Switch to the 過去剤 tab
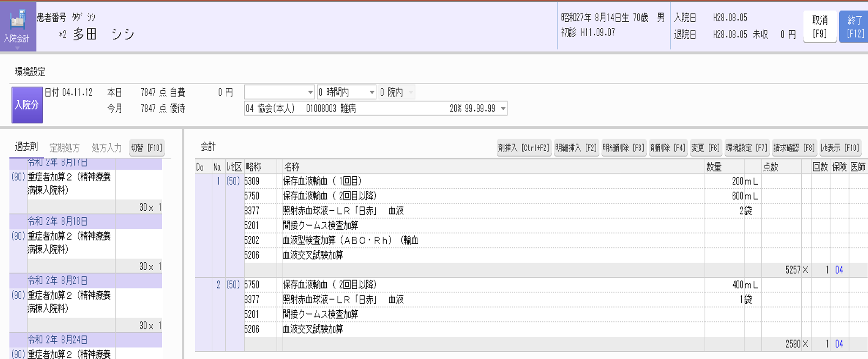 click(x=27, y=147)
